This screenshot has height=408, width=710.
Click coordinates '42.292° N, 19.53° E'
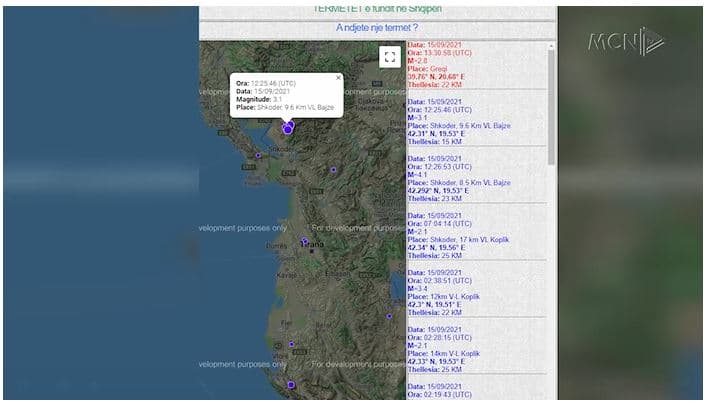tap(438, 191)
